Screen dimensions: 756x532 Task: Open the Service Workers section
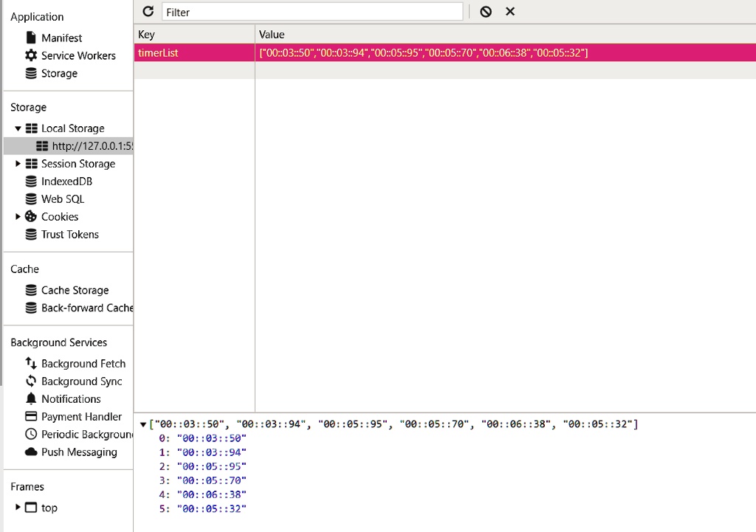(78, 55)
